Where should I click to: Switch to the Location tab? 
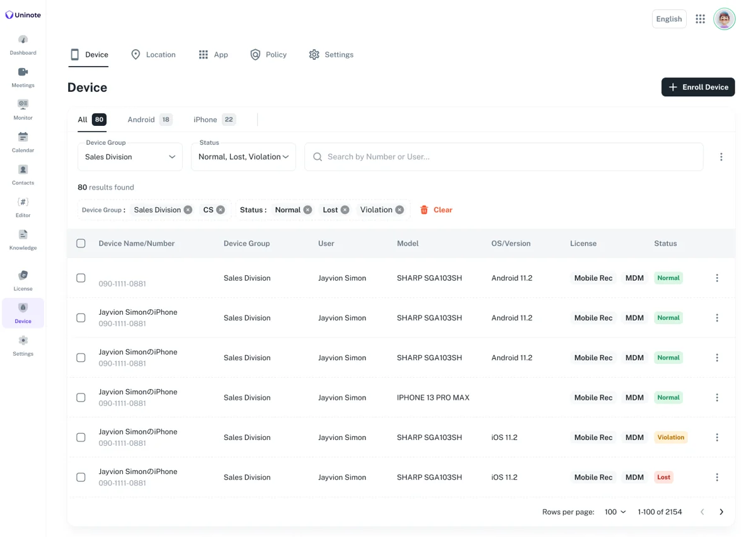pyautogui.click(x=153, y=55)
